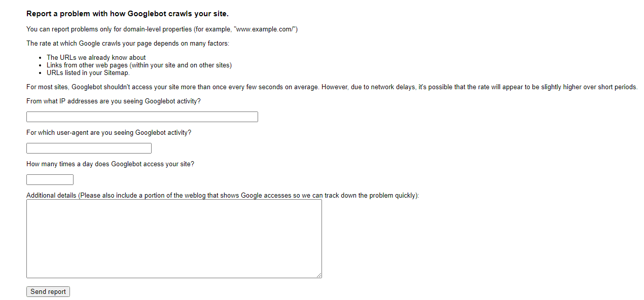The image size is (644, 300).
Task: Click the IP addresses input field
Action: (142, 117)
